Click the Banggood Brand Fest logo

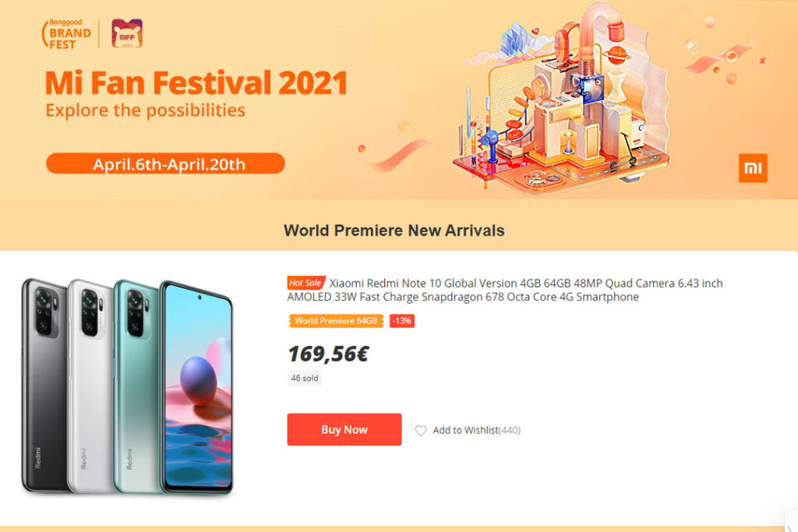pos(66,34)
